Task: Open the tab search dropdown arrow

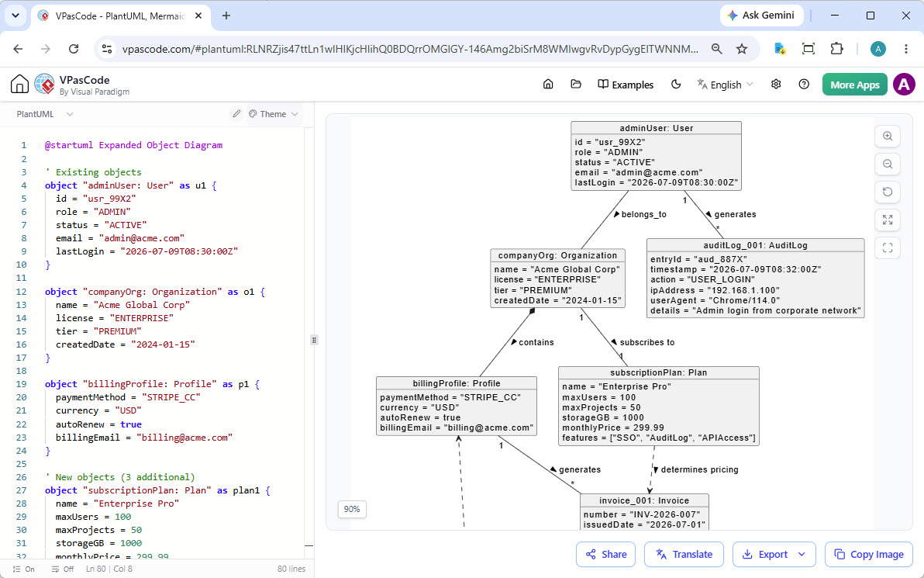Action: [x=16, y=16]
